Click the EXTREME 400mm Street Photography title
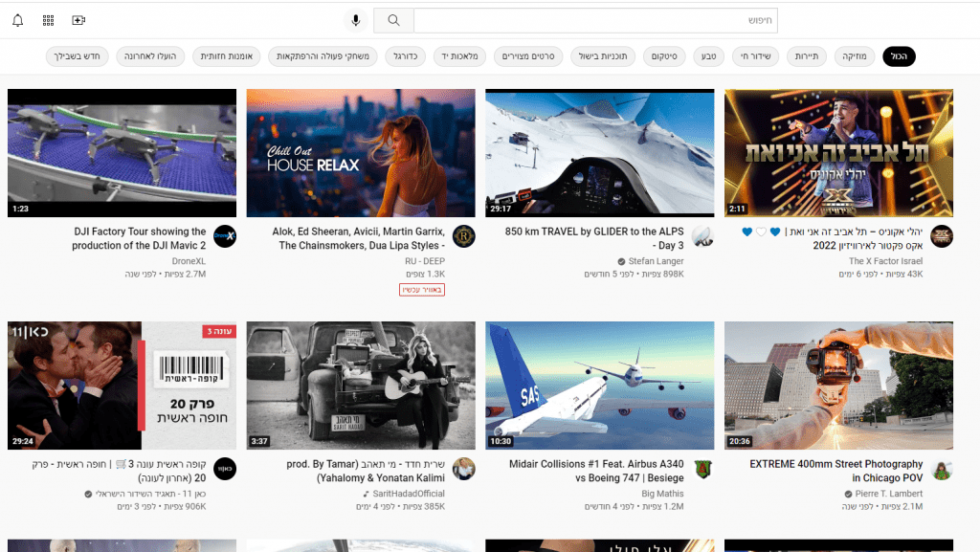The image size is (980, 552). (x=836, y=471)
